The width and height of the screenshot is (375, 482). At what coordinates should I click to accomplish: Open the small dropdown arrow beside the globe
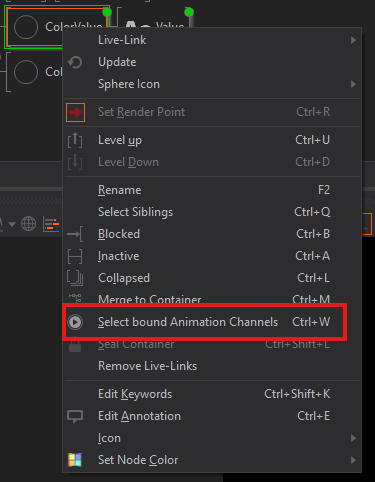click(12, 224)
